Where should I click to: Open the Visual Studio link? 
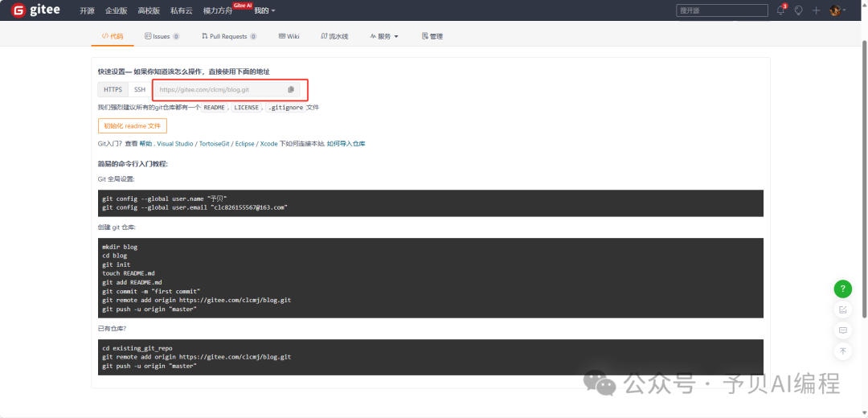point(175,144)
